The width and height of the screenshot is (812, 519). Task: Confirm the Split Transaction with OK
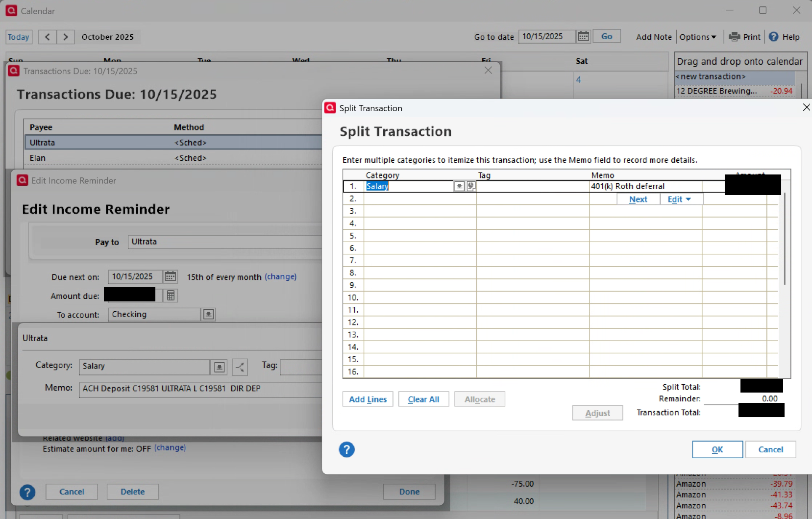(717, 449)
